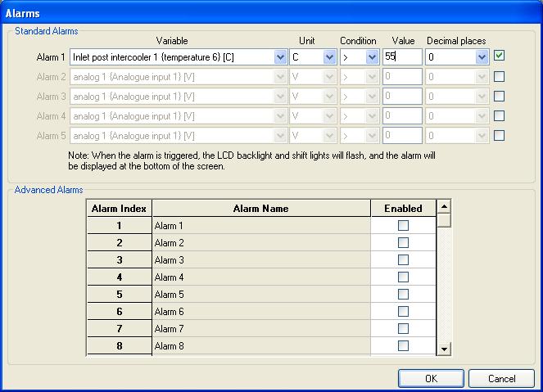Open the Alarm 1 Variable dropdown

point(280,57)
